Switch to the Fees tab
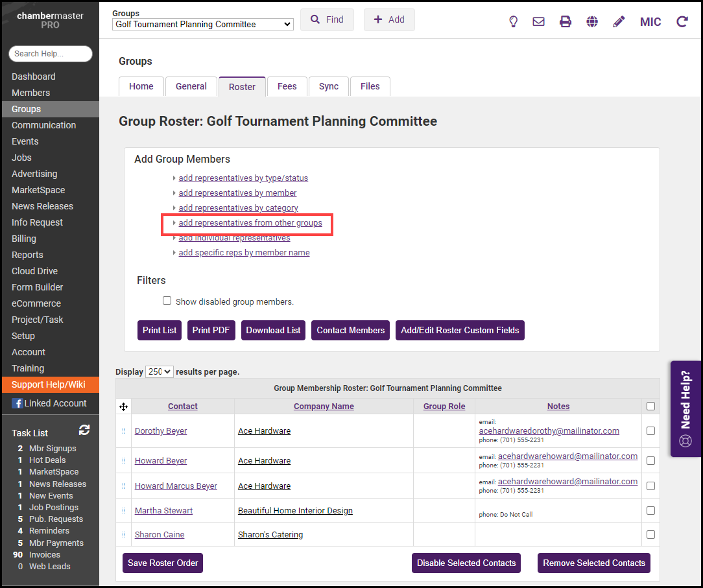The height and width of the screenshot is (588, 703). 287,86
